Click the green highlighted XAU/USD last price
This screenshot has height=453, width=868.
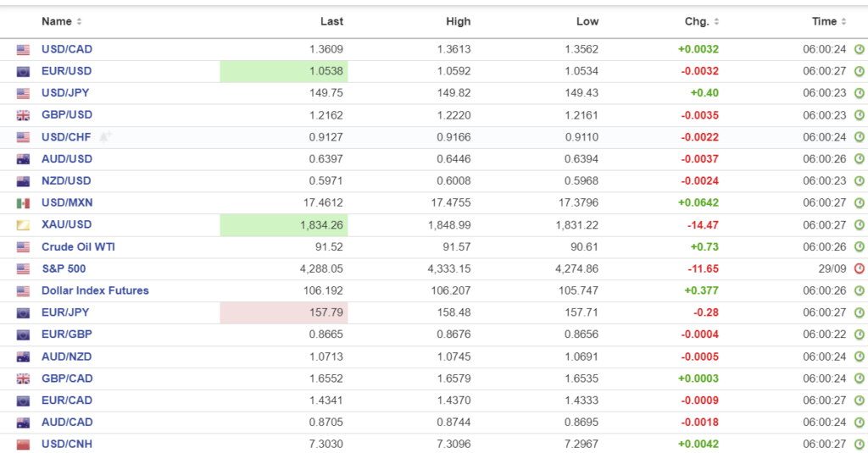[x=321, y=225]
